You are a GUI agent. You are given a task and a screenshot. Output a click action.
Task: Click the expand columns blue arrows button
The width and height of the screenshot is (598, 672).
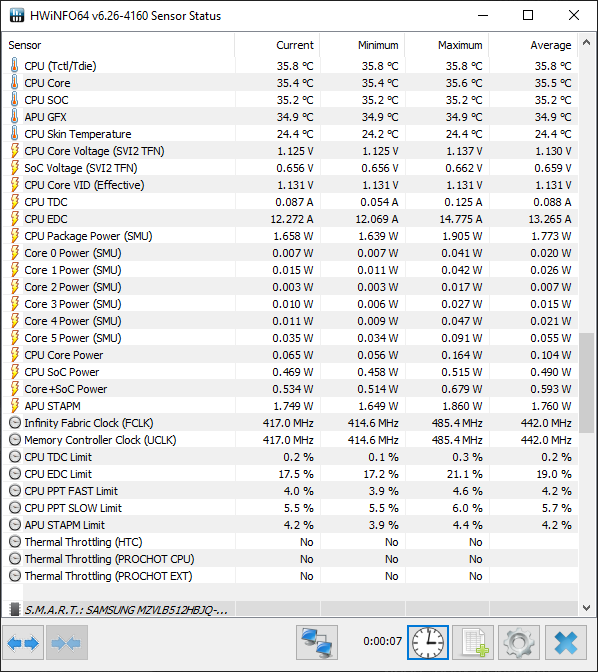tap(23, 642)
